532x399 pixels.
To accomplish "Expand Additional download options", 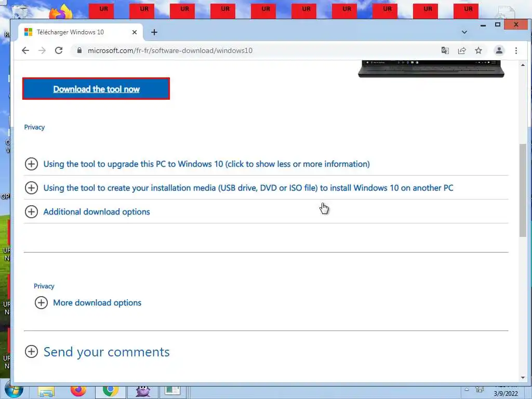I will coord(96,212).
